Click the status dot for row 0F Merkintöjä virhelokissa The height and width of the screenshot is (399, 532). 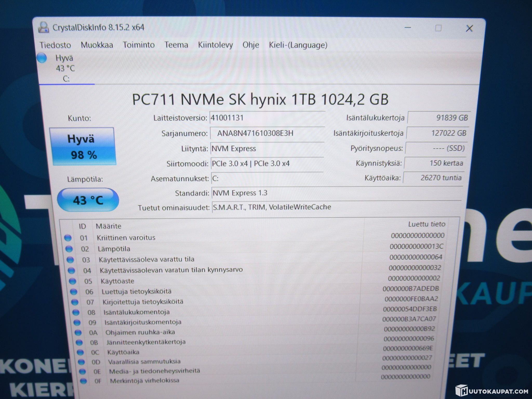tap(83, 381)
